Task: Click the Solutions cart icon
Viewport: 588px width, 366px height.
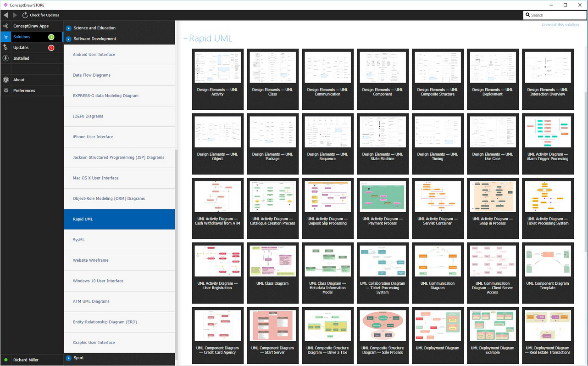Action: (x=6, y=37)
